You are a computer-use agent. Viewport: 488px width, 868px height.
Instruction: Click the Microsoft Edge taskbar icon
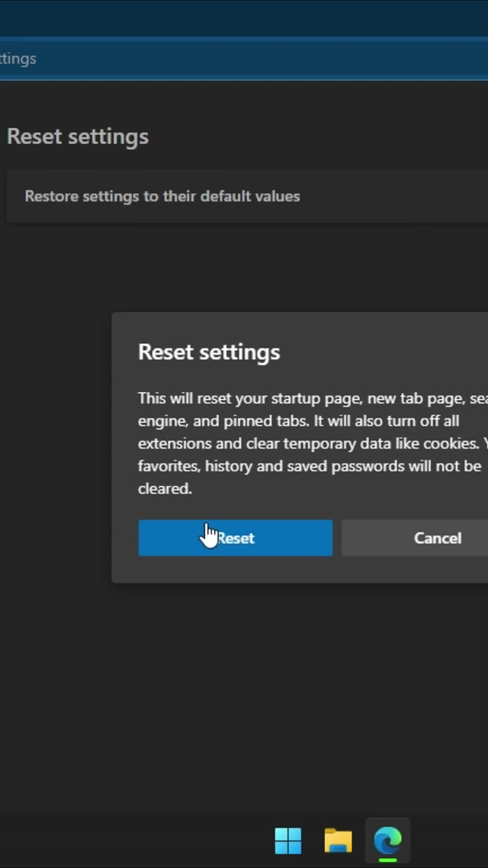[x=387, y=841]
